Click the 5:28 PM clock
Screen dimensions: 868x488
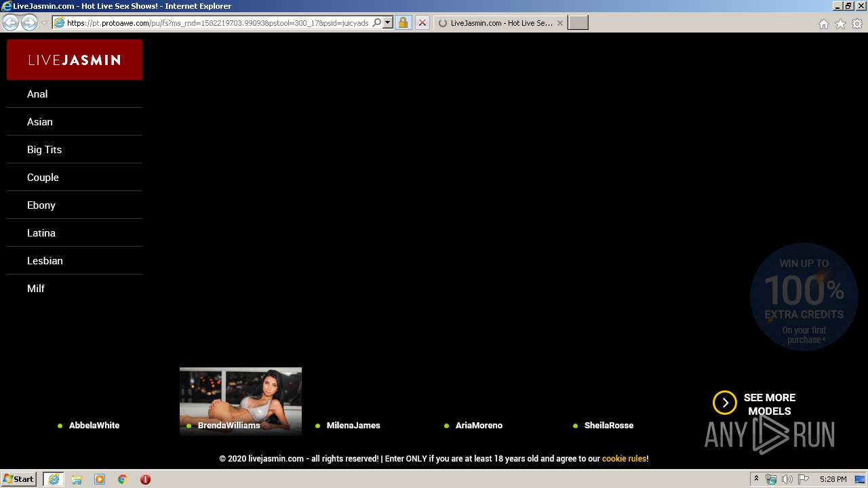click(833, 479)
